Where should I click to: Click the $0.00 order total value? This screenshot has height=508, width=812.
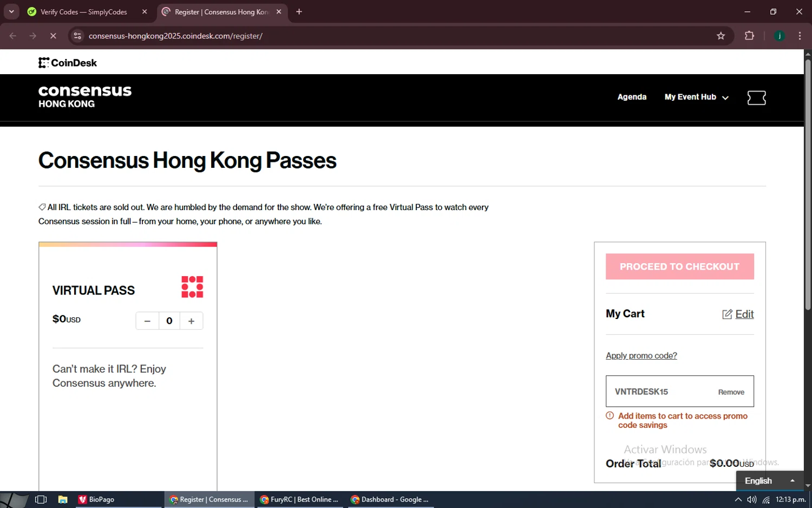(732, 463)
